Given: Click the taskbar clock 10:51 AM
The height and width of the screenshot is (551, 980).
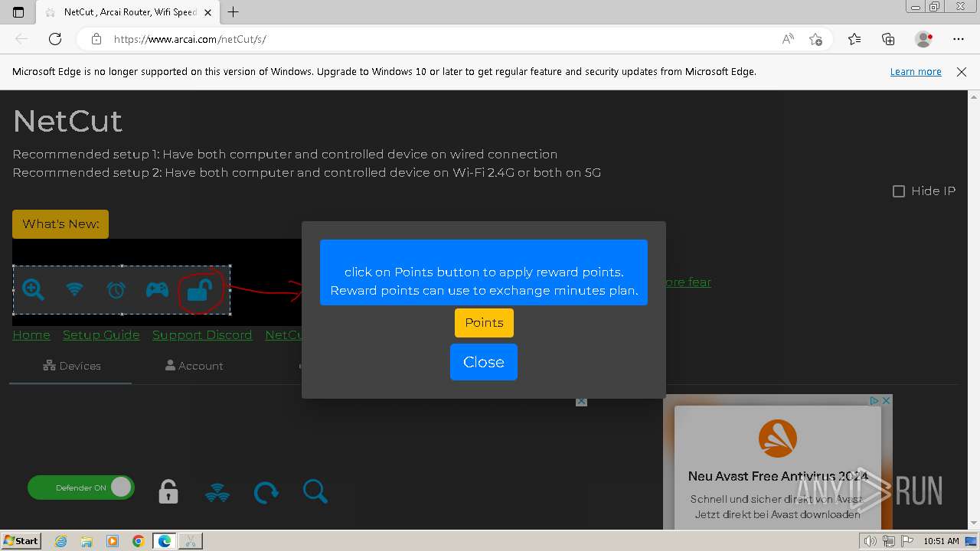Looking at the screenshot, I should [941, 541].
